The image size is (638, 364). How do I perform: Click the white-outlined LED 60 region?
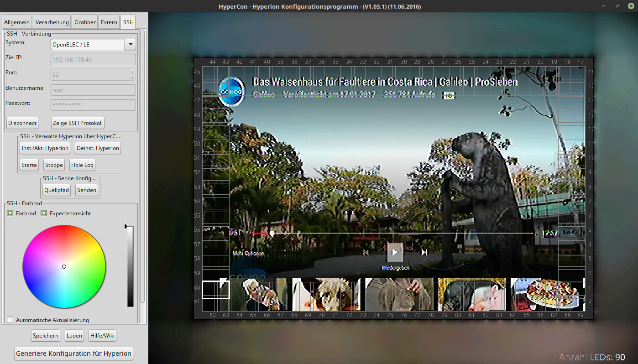[x=216, y=290]
